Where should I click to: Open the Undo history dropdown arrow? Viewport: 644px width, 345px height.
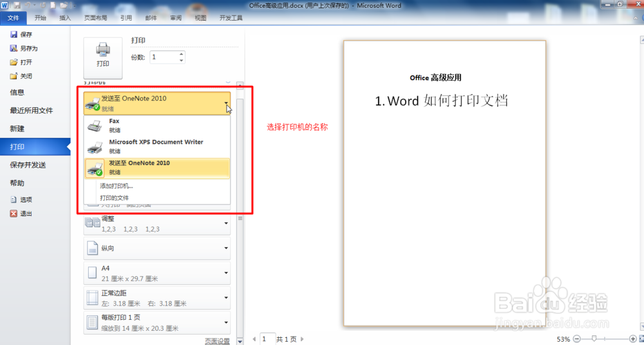[x=35, y=6]
